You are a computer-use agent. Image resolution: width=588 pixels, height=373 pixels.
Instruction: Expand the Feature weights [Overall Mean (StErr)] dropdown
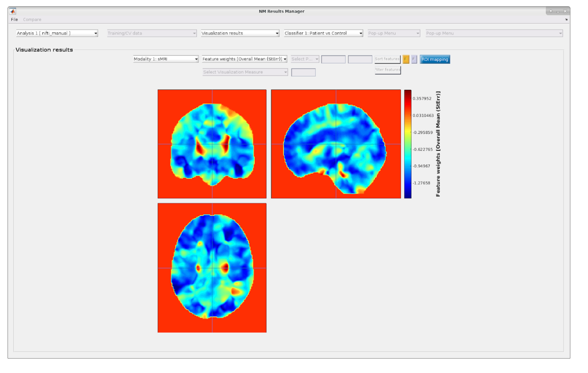(245, 59)
